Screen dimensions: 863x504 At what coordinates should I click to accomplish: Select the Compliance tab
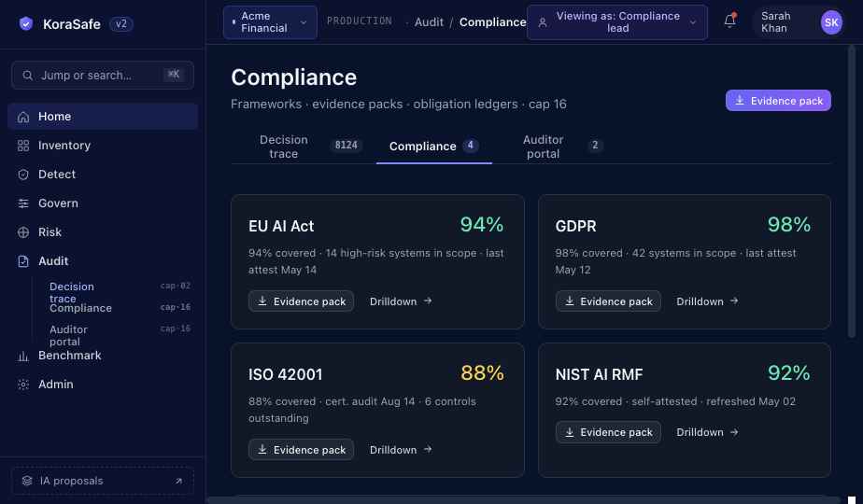click(x=434, y=147)
